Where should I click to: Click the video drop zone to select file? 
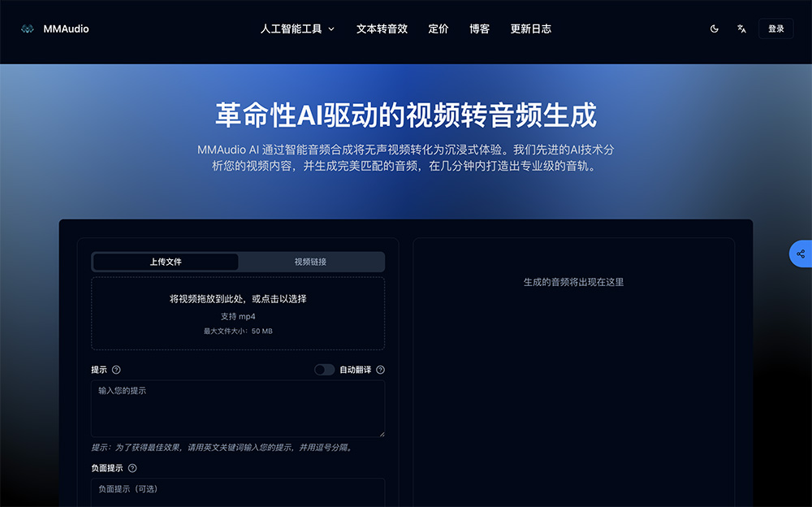(238, 314)
